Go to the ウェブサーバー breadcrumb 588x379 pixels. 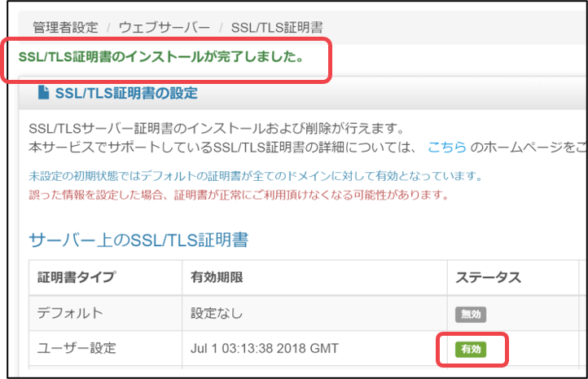click(x=165, y=28)
